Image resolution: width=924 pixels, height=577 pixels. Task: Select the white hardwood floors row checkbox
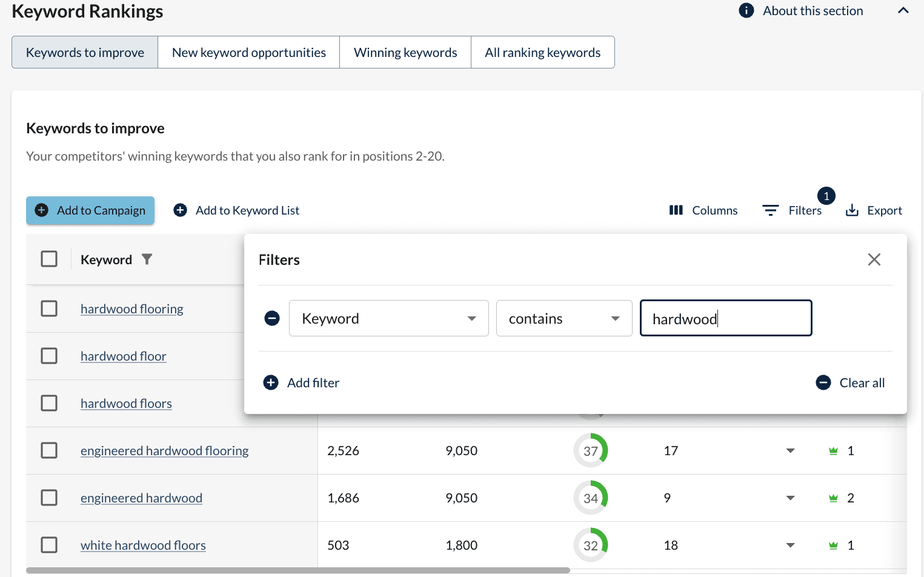49,545
